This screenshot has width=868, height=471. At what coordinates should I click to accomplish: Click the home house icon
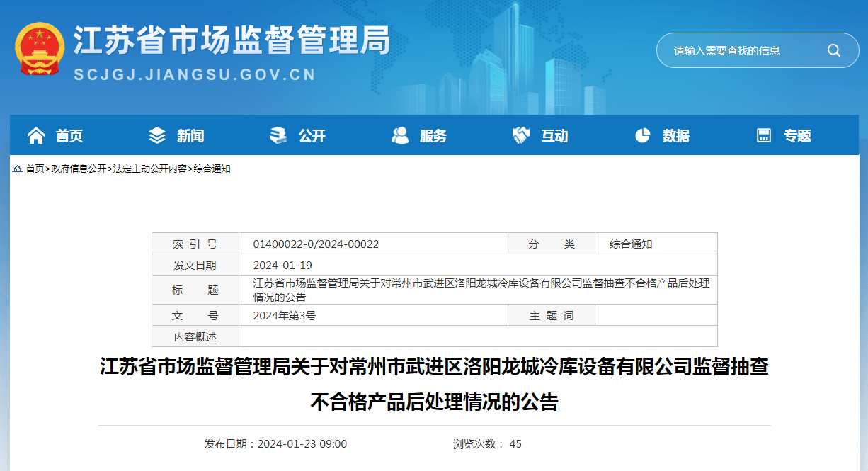pos(35,135)
